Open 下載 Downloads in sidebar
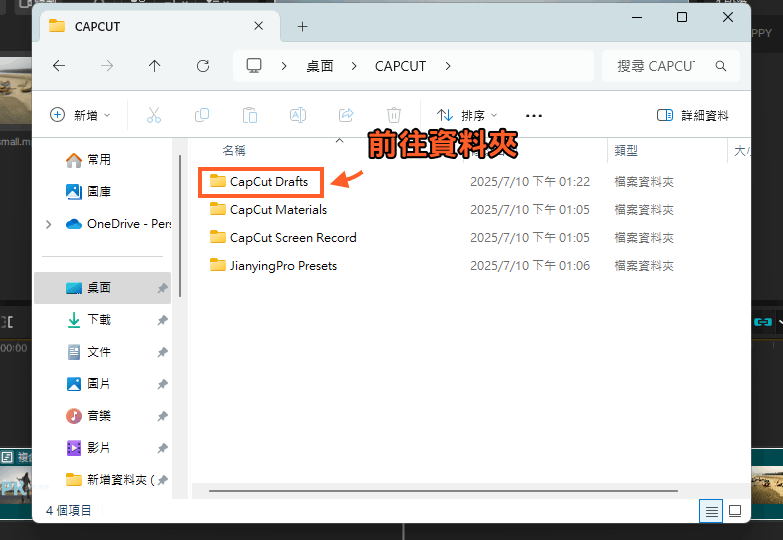The height and width of the screenshot is (540, 783). point(99,320)
